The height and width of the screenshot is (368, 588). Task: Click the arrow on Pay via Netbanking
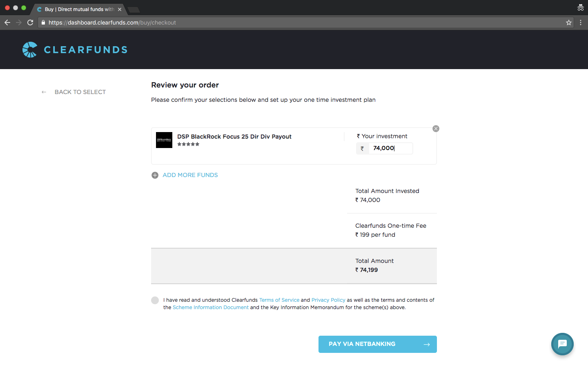pyautogui.click(x=427, y=344)
